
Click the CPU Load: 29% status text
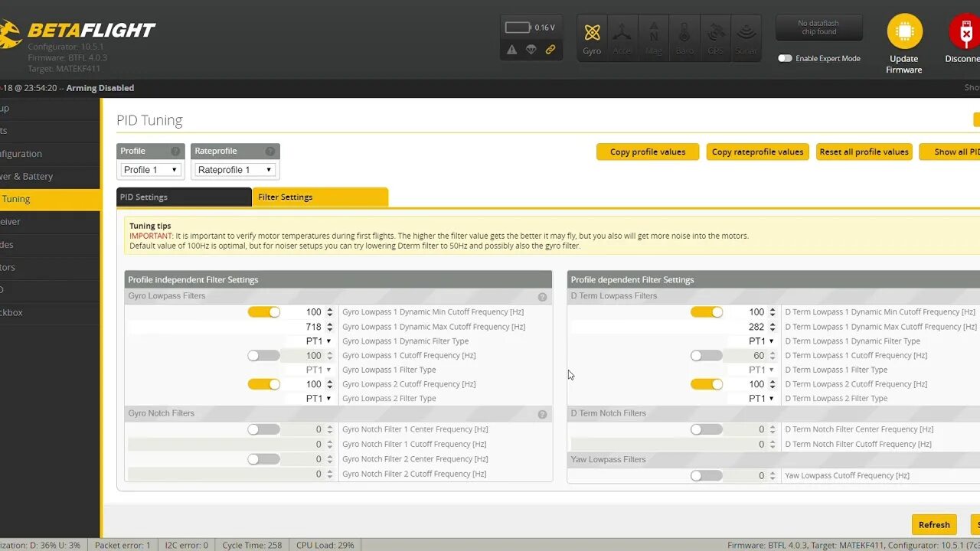point(325,545)
